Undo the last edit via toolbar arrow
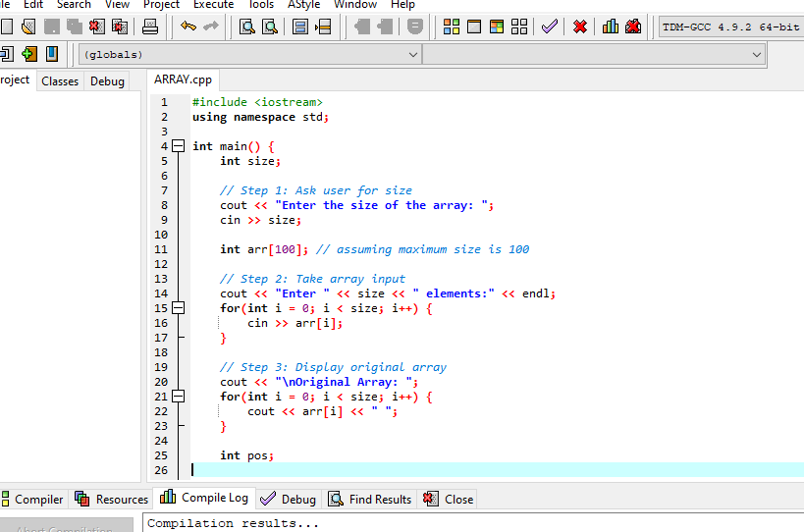This screenshot has width=804, height=532. click(188, 27)
